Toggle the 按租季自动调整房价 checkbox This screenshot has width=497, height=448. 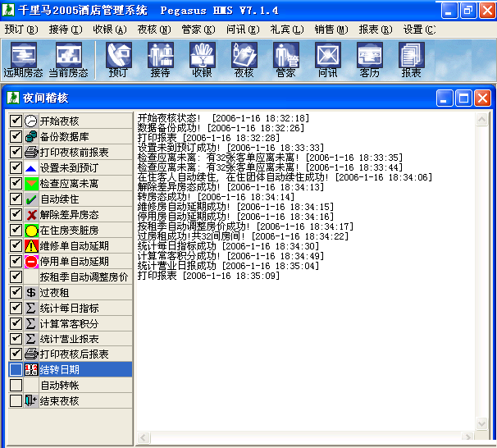16,277
